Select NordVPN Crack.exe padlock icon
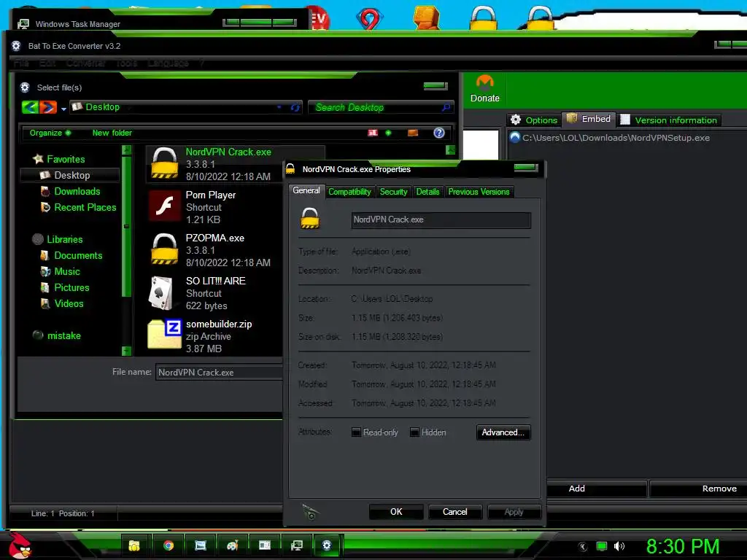The height and width of the screenshot is (560, 747). [164, 163]
